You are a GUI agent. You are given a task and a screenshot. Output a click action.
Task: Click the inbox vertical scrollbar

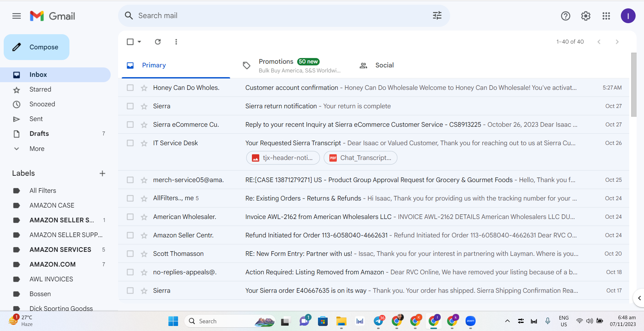tap(634, 85)
